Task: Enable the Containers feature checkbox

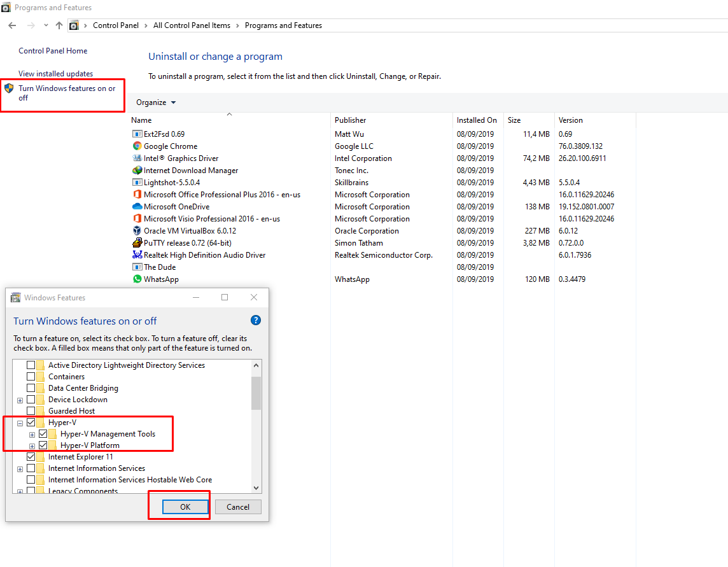Action: coord(31,377)
